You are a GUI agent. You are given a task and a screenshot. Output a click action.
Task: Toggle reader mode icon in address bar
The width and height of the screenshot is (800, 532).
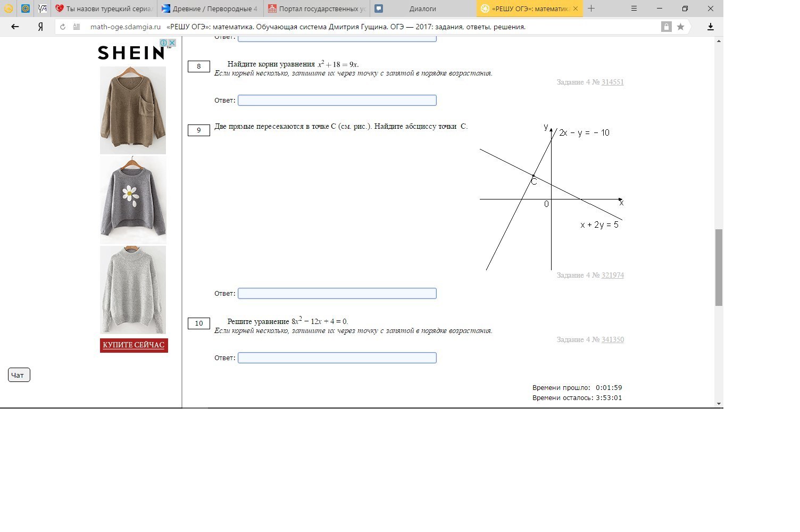pyautogui.click(x=77, y=27)
